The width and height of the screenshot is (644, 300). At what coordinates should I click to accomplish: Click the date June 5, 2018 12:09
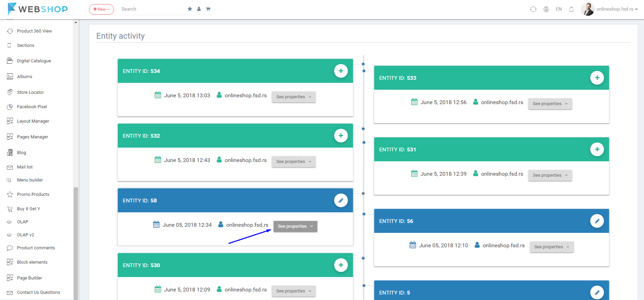(187, 290)
